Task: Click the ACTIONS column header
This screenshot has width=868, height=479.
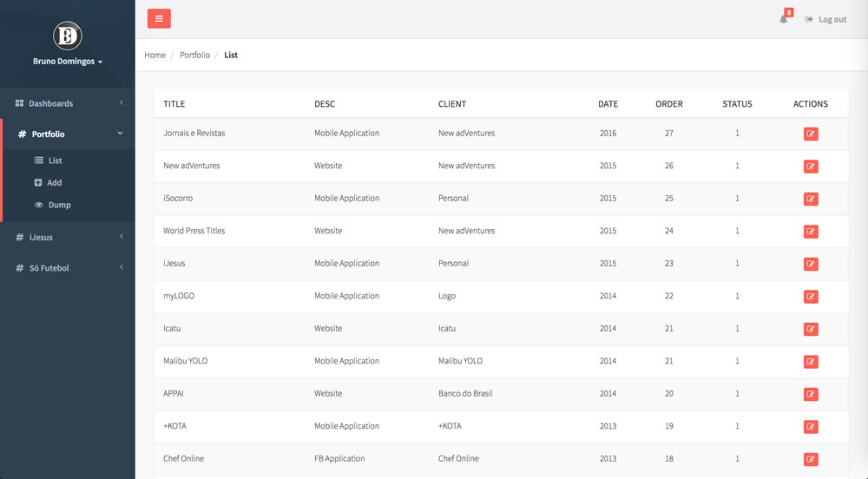Action: coord(811,104)
